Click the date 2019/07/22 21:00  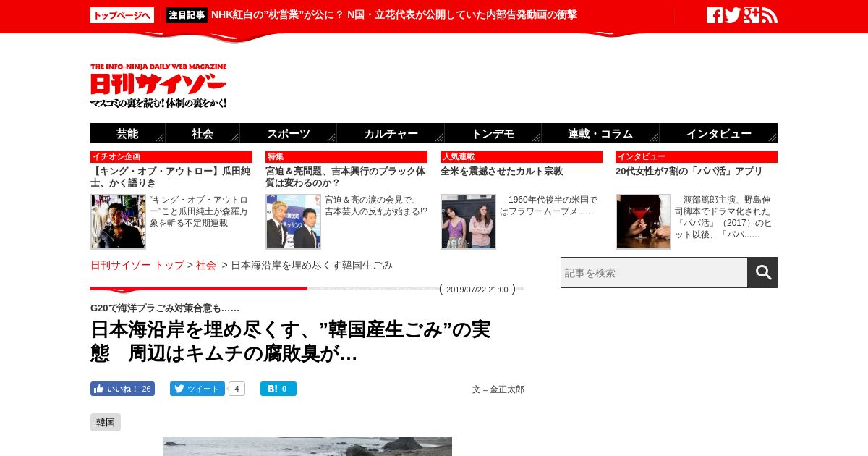[x=477, y=290]
